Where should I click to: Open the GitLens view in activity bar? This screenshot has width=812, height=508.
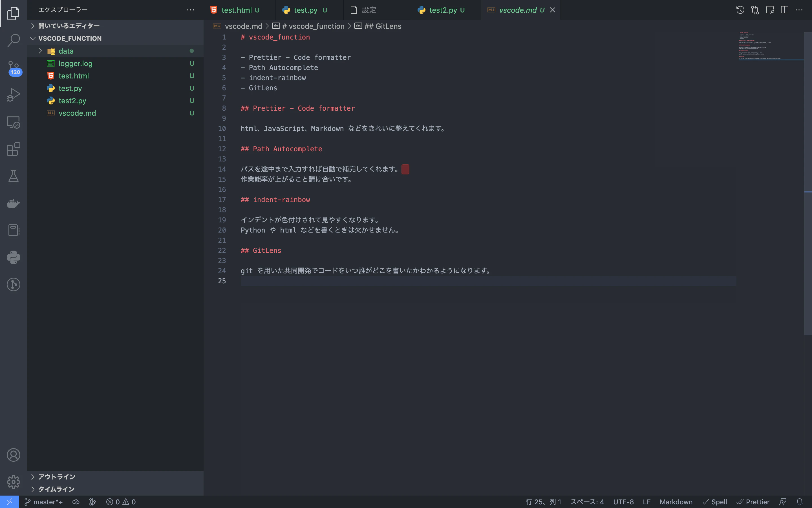click(x=14, y=284)
